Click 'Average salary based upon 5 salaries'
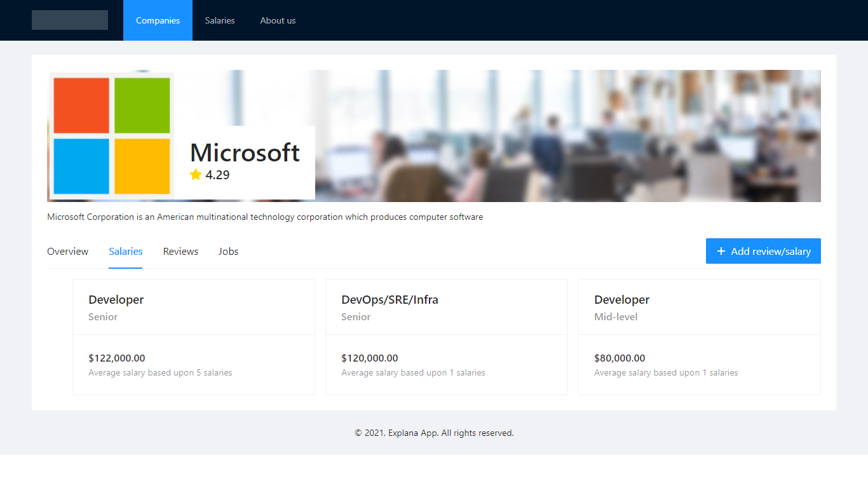Screen dimensions: 868x488 (160, 373)
